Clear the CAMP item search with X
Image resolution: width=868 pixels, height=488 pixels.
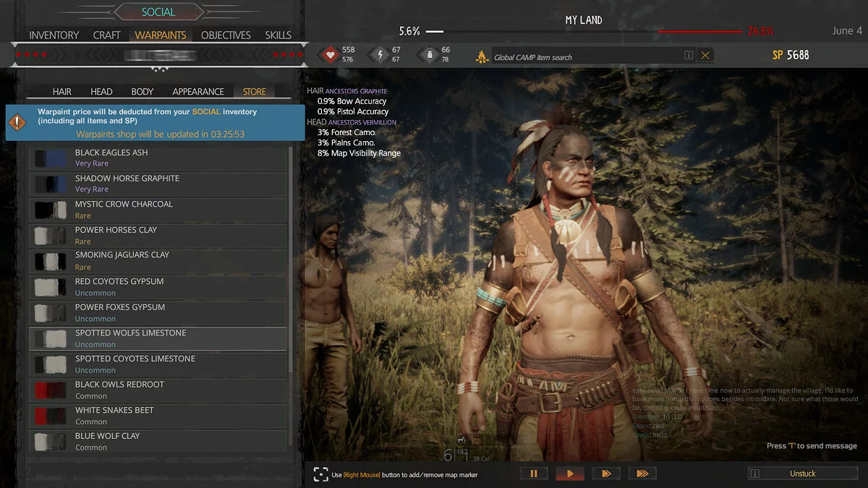[x=705, y=56]
